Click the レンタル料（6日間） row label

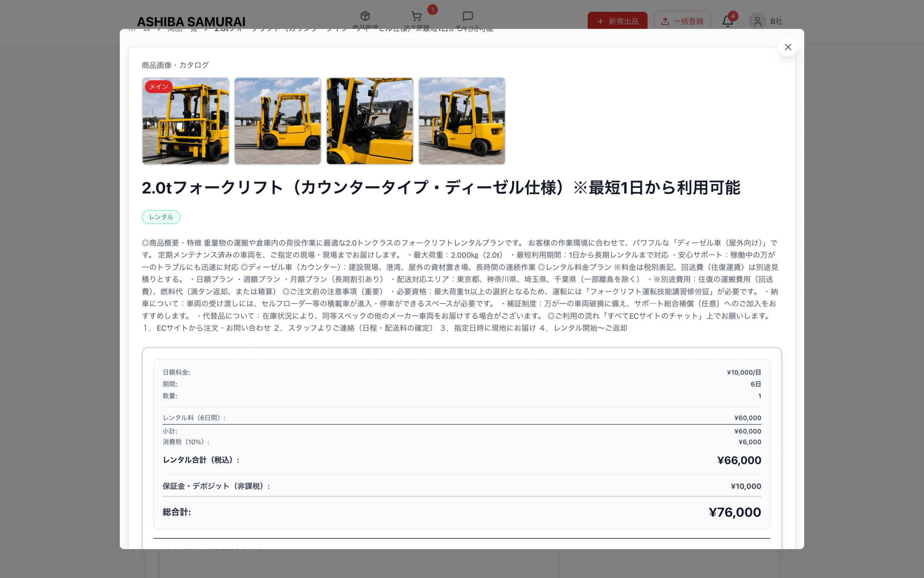pyautogui.click(x=194, y=418)
